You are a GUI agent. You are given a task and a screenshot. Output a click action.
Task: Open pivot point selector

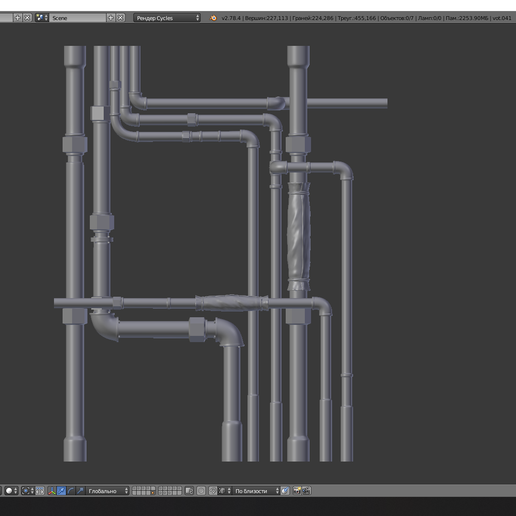(28, 491)
